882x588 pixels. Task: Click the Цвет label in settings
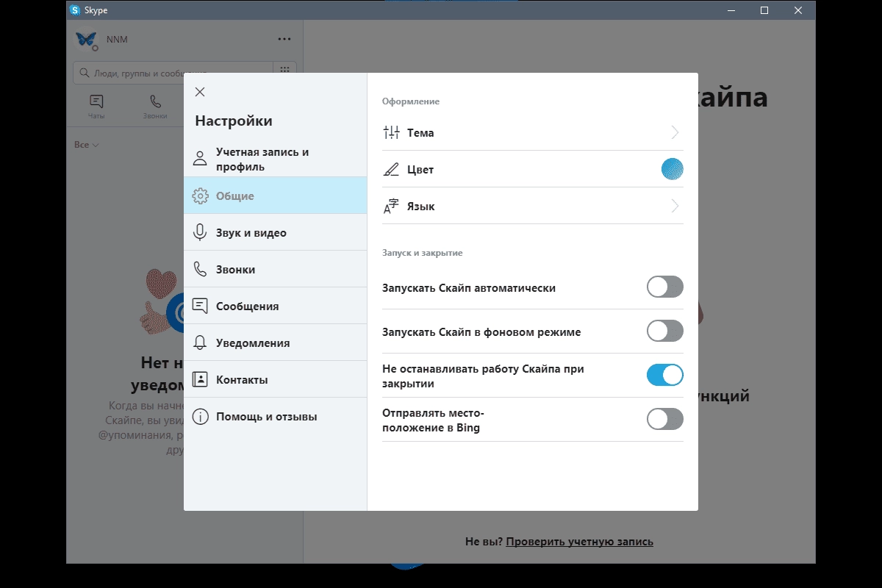pos(420,170)
